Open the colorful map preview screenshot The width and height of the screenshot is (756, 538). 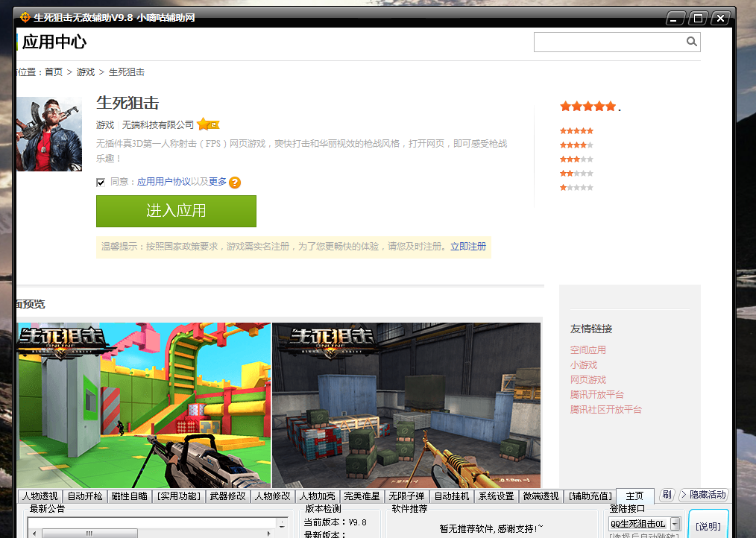[144, 405]
